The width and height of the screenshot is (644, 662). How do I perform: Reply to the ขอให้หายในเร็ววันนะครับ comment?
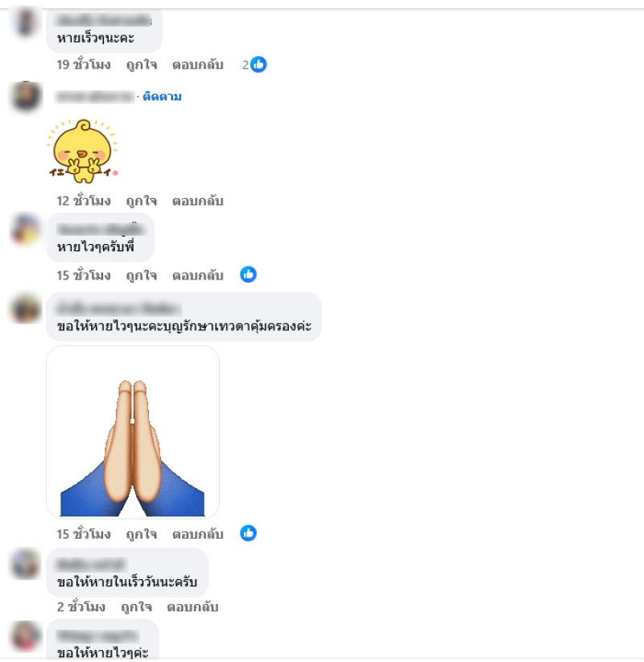coord(192,607)
